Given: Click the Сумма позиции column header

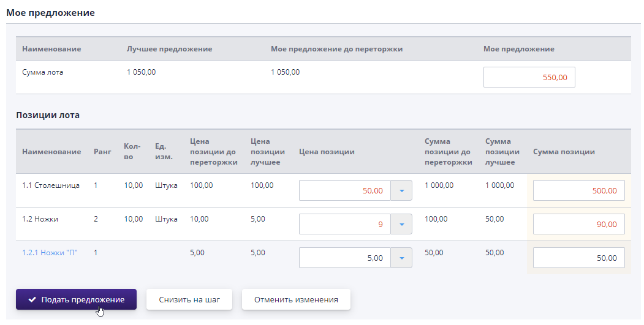Looking at the screenshot, I should tap(564, 152).
